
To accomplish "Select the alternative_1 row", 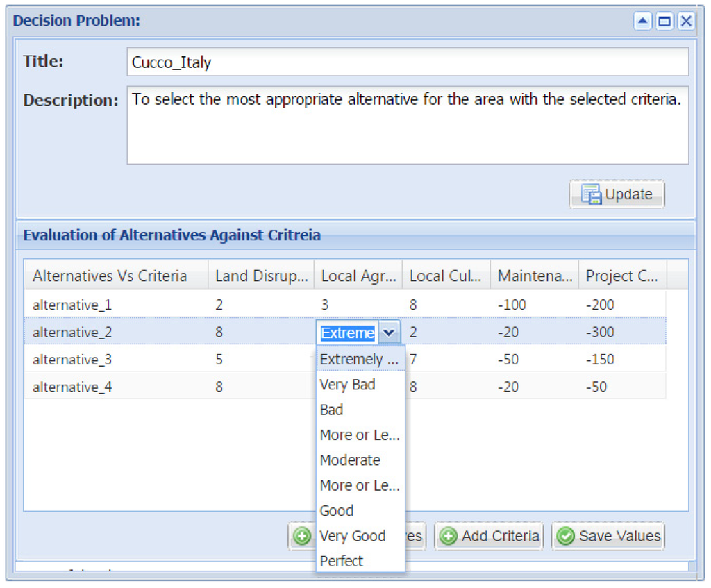I will coord(72,305).
